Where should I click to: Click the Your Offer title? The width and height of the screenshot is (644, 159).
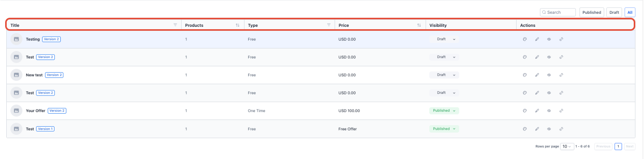coord(36,111)
